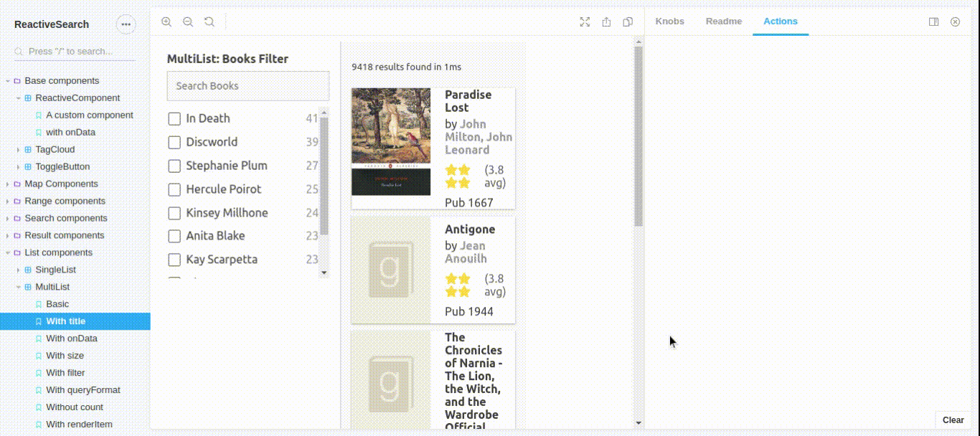Open the Storybook shortcuts menu
This screenshot has width=980, height=436.
point(126,24)
